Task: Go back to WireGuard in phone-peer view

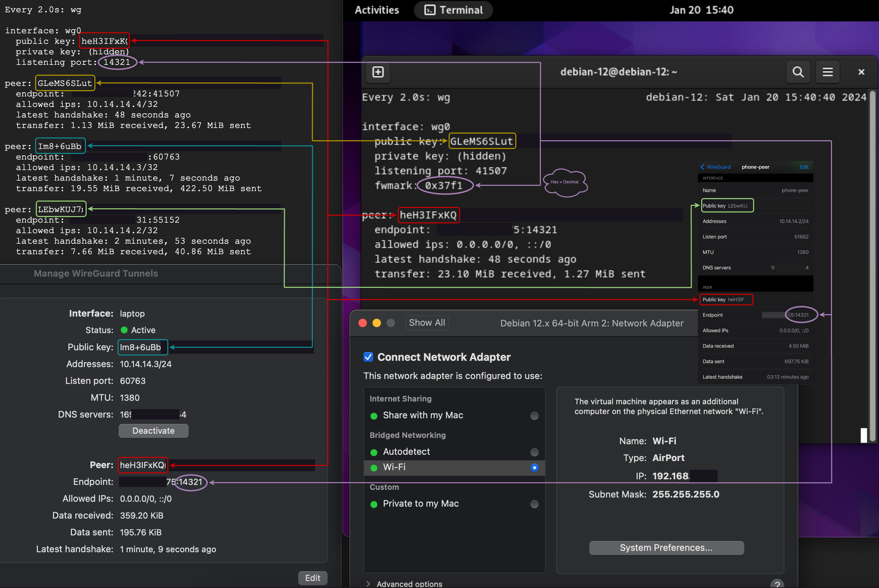Action: tap(716, 167)
